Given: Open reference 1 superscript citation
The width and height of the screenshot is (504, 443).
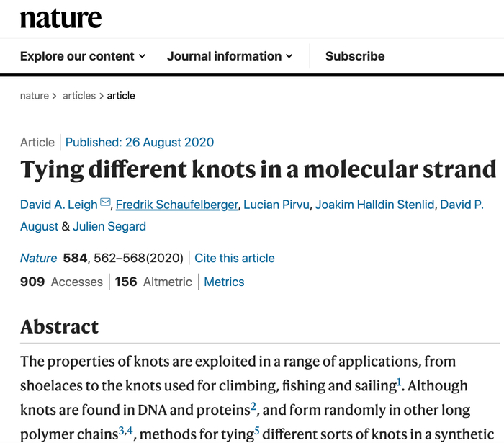Looking at the screenshot, I should [x=399, y=381].
